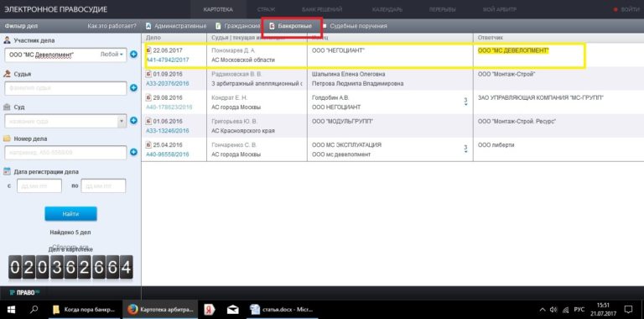Click the Ответчик column header
Screen dimensions: 644x319
point(491,38)
